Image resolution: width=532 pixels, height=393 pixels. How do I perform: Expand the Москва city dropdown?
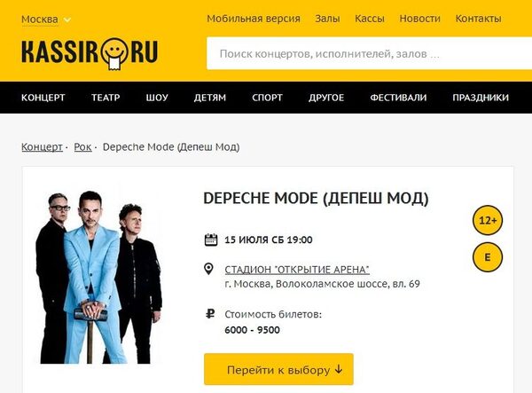[46, 20]
